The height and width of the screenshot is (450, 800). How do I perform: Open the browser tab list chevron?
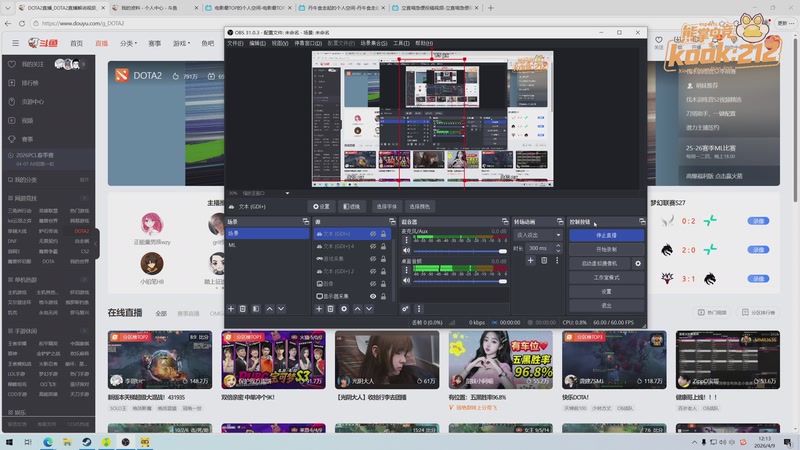pyautogui.click(x=8, y=8)
